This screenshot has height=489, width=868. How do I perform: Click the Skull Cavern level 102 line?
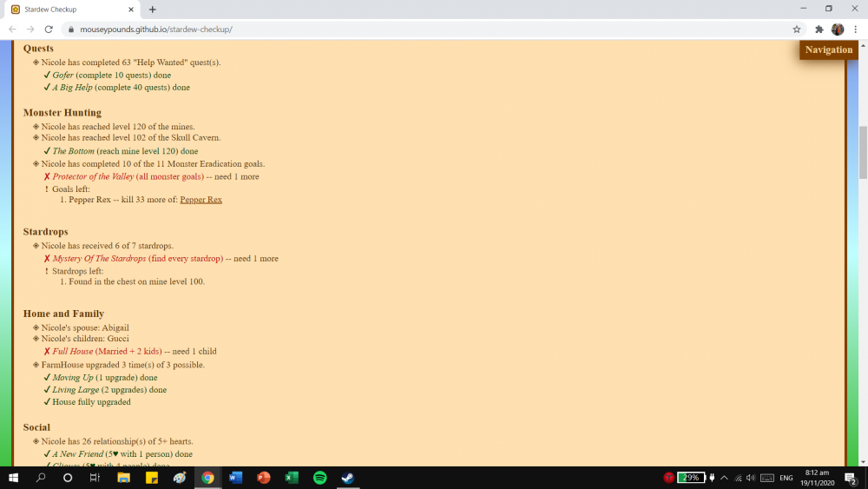pyautogui.click(x=127, y=137)
